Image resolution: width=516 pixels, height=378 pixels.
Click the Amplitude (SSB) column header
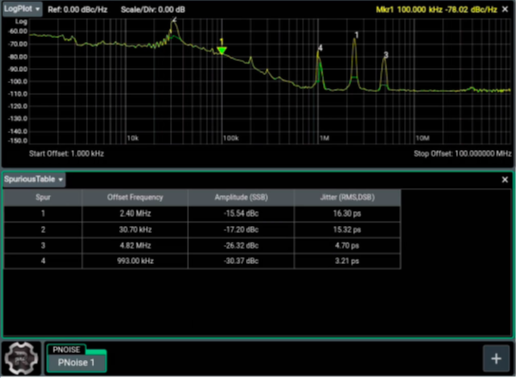click(241, 197)
